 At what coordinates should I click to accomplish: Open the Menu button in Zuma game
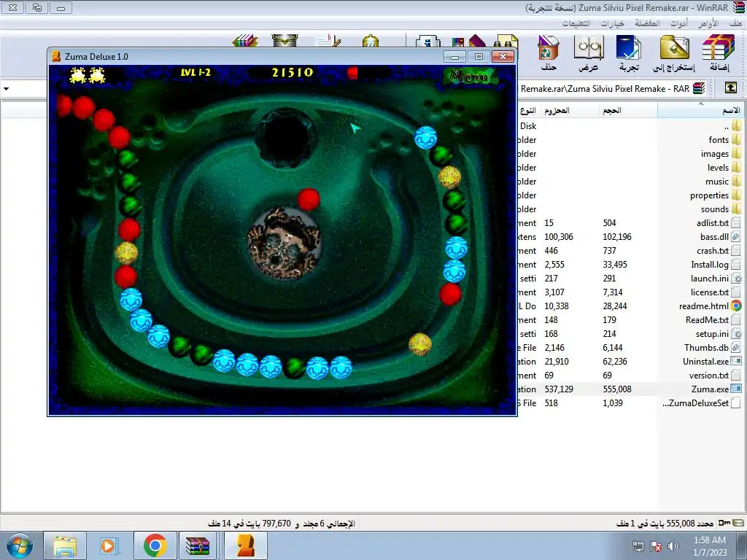469,76
